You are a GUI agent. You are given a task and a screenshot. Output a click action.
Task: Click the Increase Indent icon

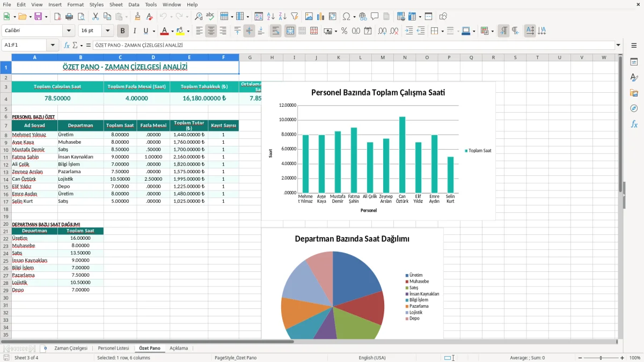coord(409,31)
